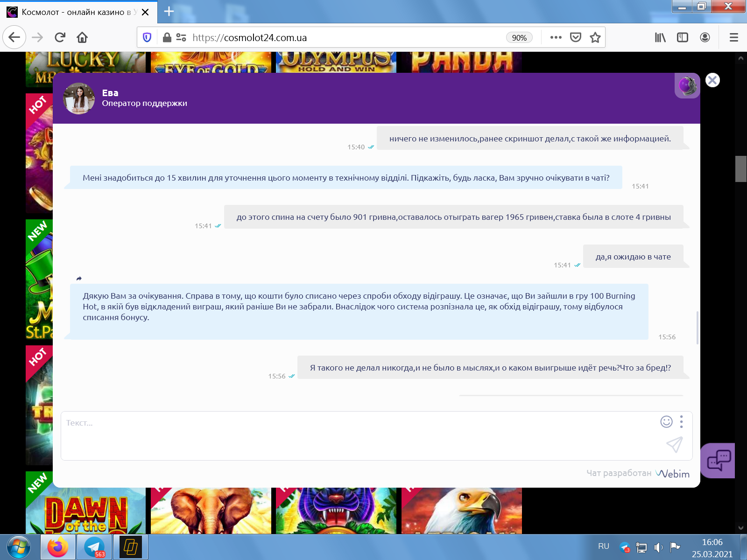Click operator Ева's profile photo

(x=79, y=98)
